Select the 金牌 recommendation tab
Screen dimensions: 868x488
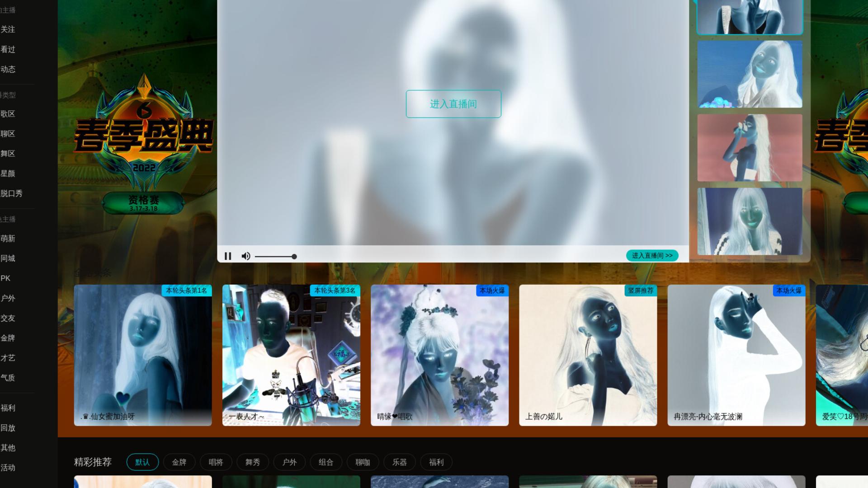[x=179, y=462]
